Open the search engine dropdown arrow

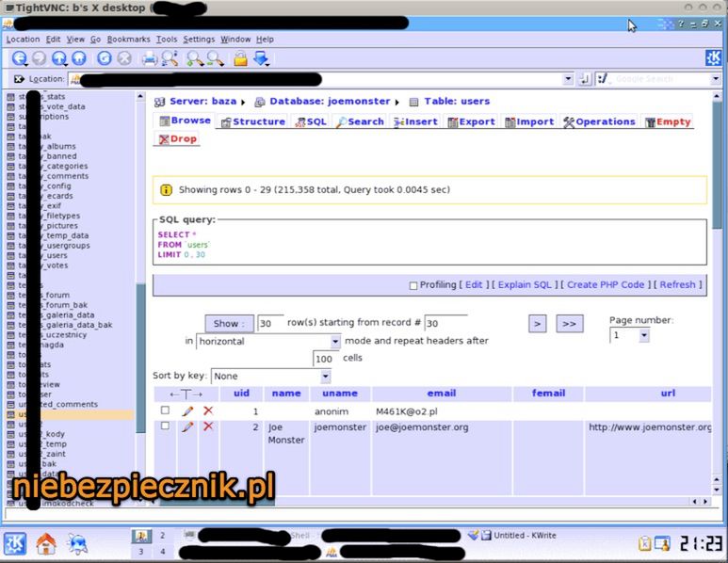click(716, 79)
